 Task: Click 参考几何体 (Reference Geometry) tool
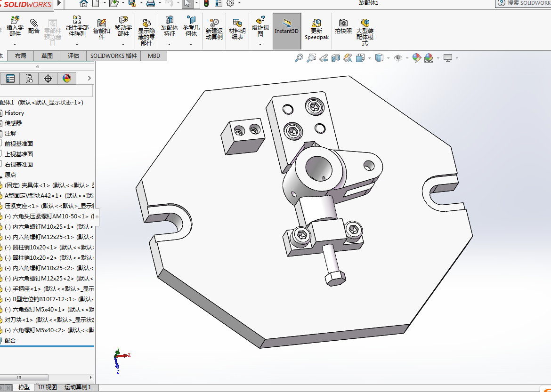point(191,26)
